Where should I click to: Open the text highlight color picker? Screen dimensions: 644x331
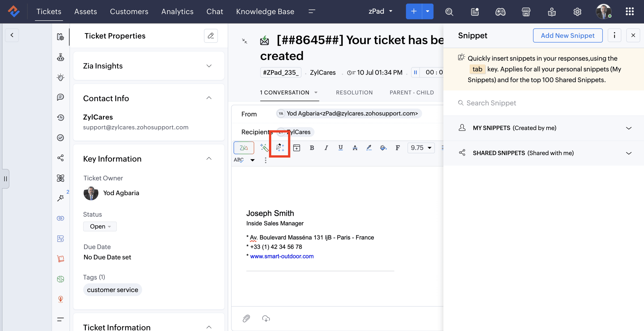tap(369, 148)
